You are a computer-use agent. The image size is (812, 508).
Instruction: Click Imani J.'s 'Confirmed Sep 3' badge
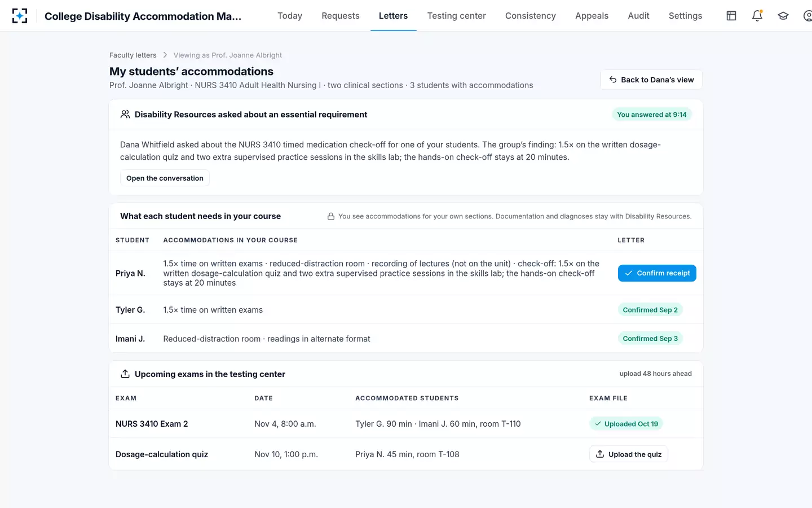(650, 339)
